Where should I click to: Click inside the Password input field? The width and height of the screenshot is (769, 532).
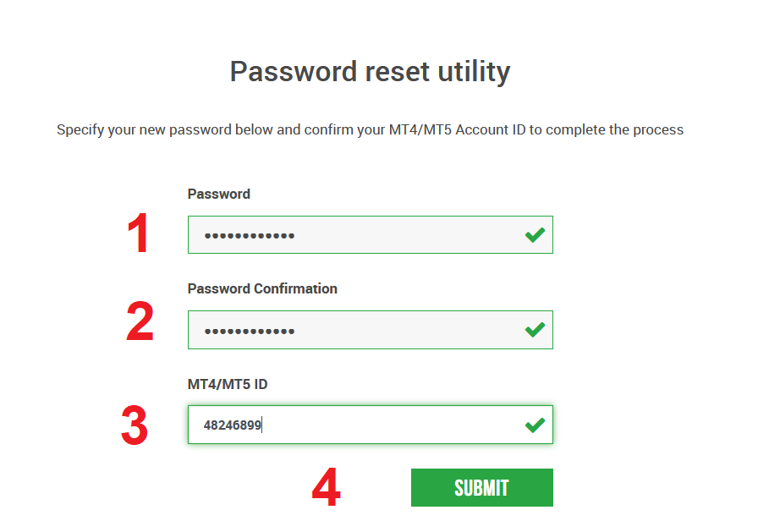[x=355, y=234]
